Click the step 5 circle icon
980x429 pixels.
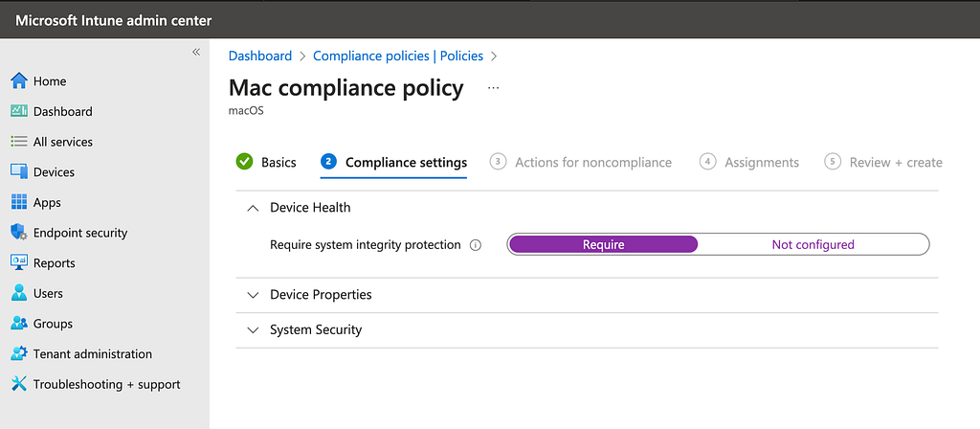click(x=833, y=162)
